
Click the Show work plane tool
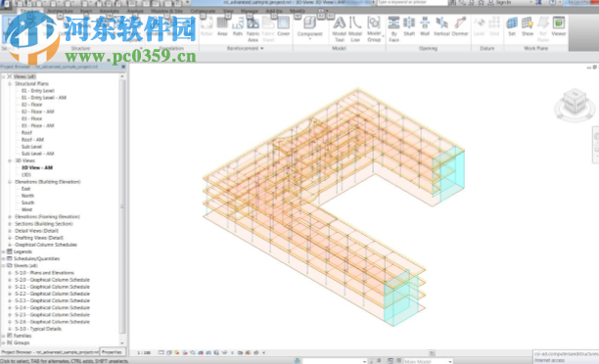(528, 26)
